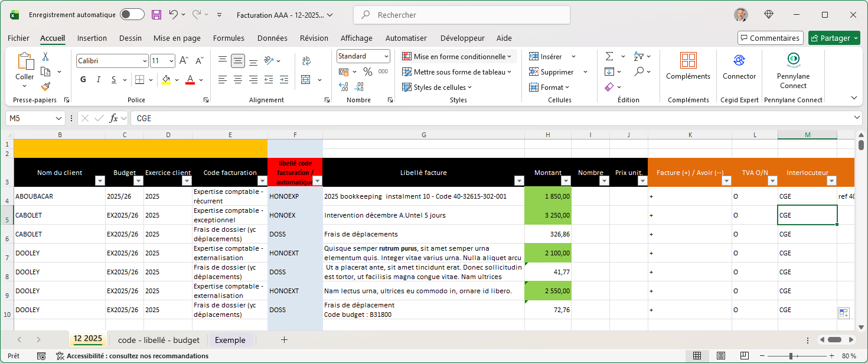
Task: Toggle middle vertical alignment button
Action: point(238,60)
